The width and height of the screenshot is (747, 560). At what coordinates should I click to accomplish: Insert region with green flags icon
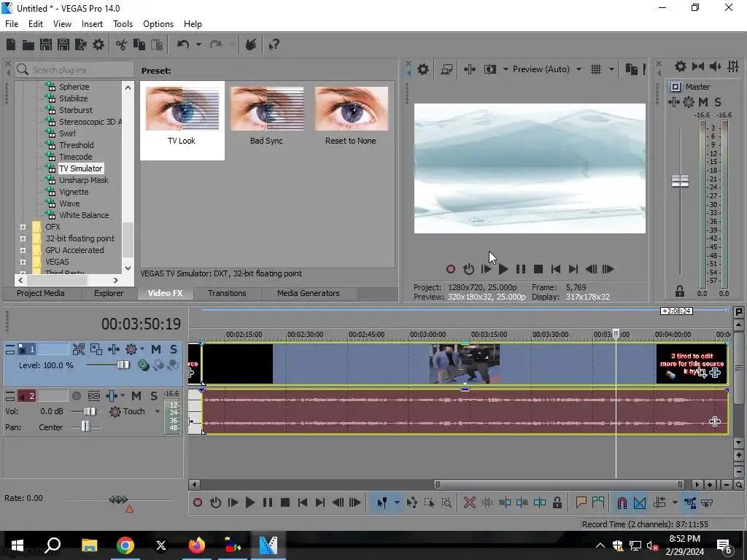click(x=598, y=502)
